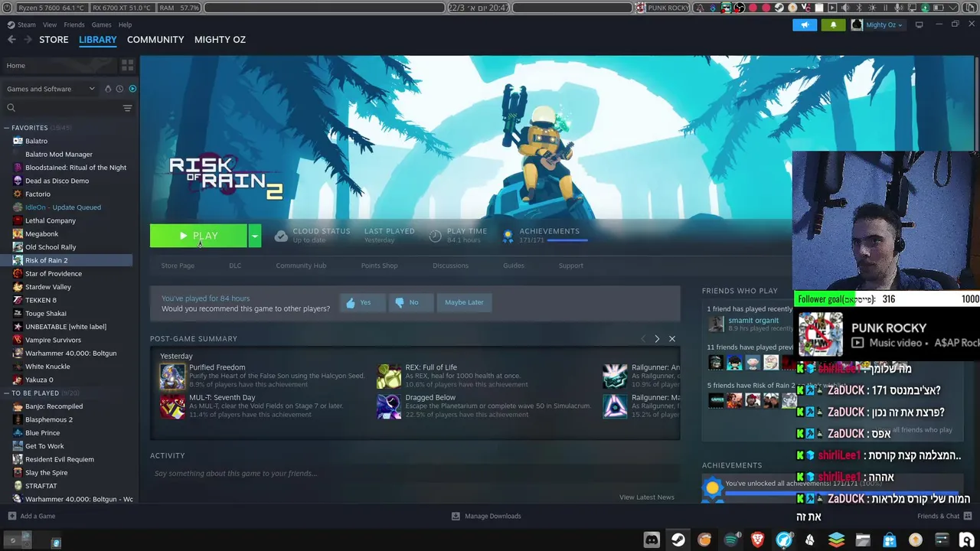The height and width of the screenshot is (551, 980).
Task: Click the green notifications bell
Action: [x=834, y=24]
